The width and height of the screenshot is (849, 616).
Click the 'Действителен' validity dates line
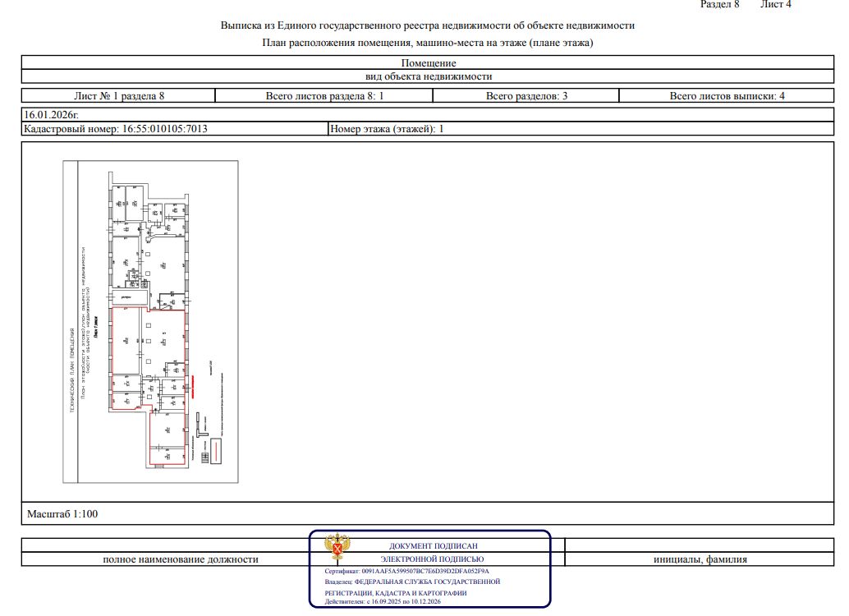[x=383, y=601]
